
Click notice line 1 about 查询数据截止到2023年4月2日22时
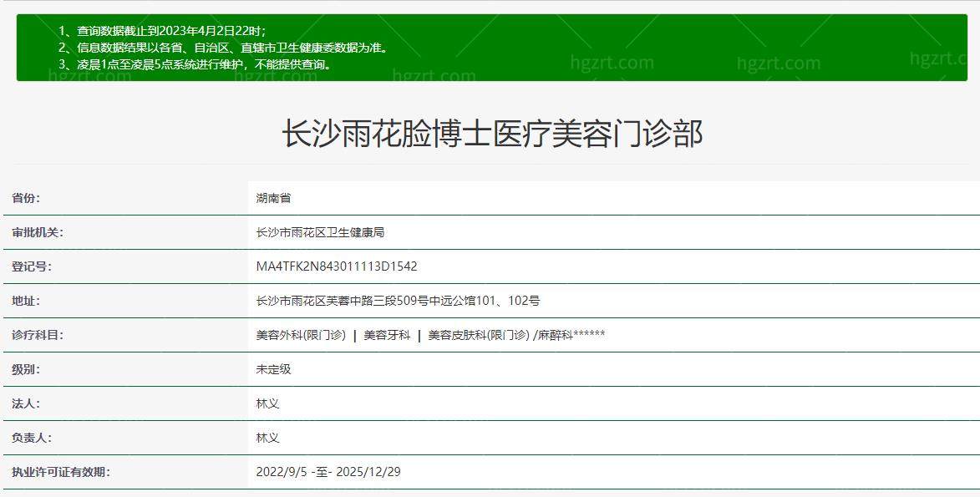(x=162, y=31)
